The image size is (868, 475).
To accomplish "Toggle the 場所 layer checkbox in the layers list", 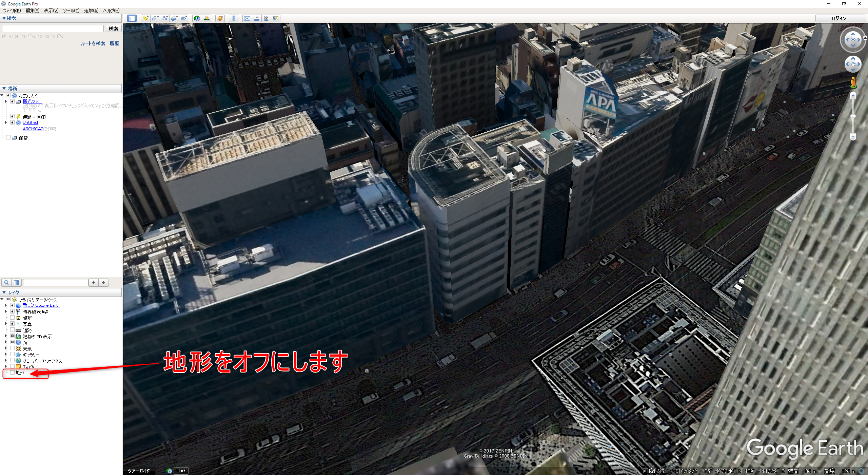I will tap(13, 318).
